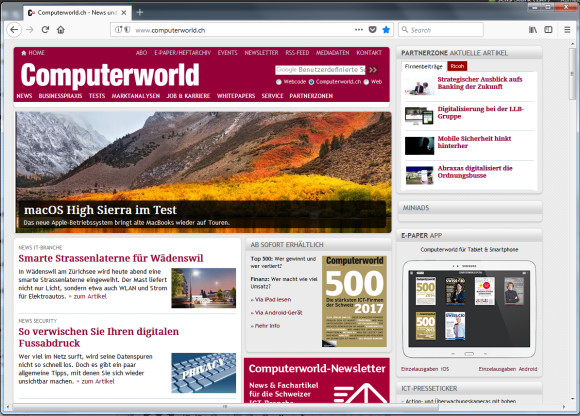Select the Web radio button
This screenshot has width=580, height=416.
pyautogui.click(x=366, y=82)
